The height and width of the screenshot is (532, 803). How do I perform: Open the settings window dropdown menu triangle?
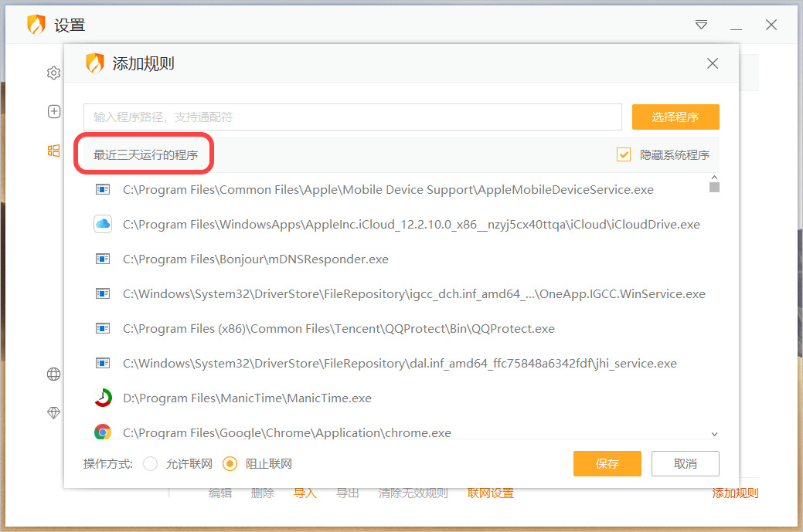tap(701, 25)
